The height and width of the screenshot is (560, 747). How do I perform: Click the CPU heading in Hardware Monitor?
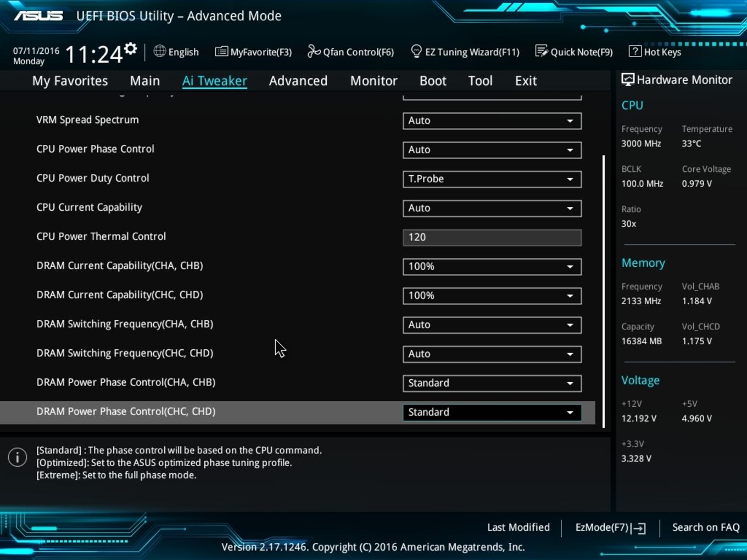pos(632,105)
